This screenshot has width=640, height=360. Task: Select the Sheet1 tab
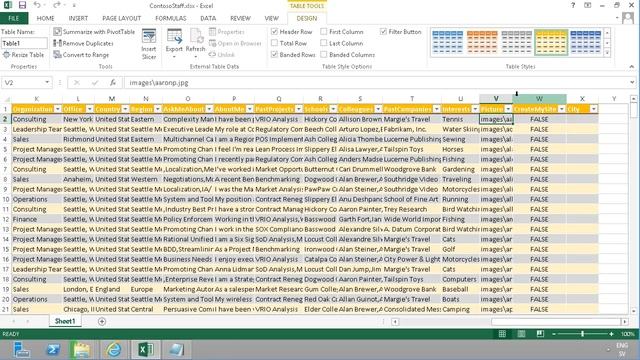click(65, 321)
